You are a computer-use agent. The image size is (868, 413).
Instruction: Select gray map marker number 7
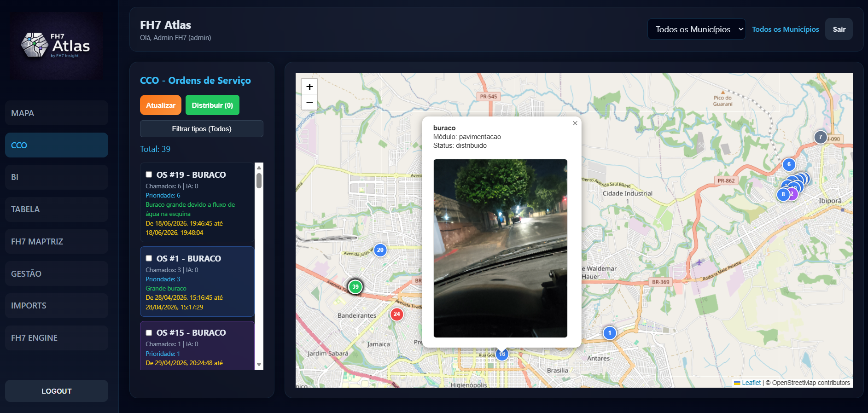coord(820,137)
